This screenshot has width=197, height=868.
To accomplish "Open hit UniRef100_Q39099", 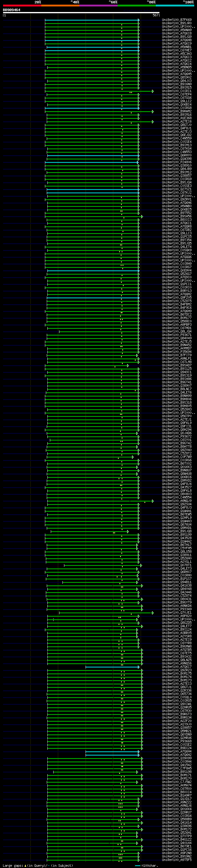I will tap(177, 758).
